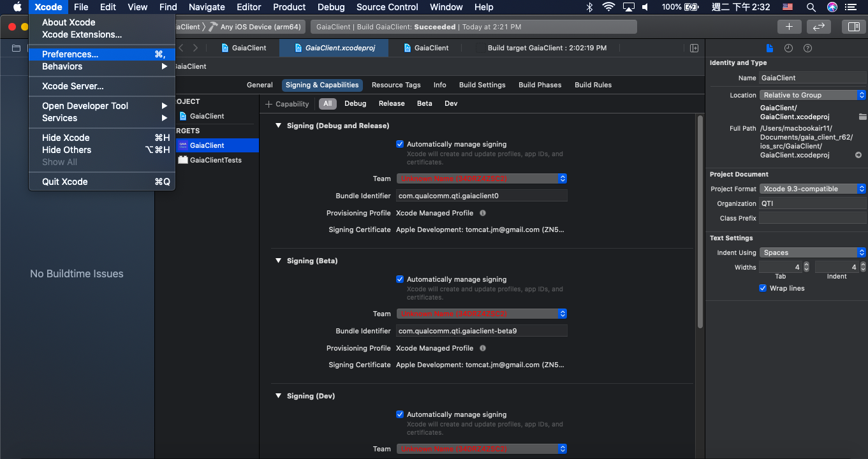
Task: Click the volume speaker icon
Action: [646, 7]
